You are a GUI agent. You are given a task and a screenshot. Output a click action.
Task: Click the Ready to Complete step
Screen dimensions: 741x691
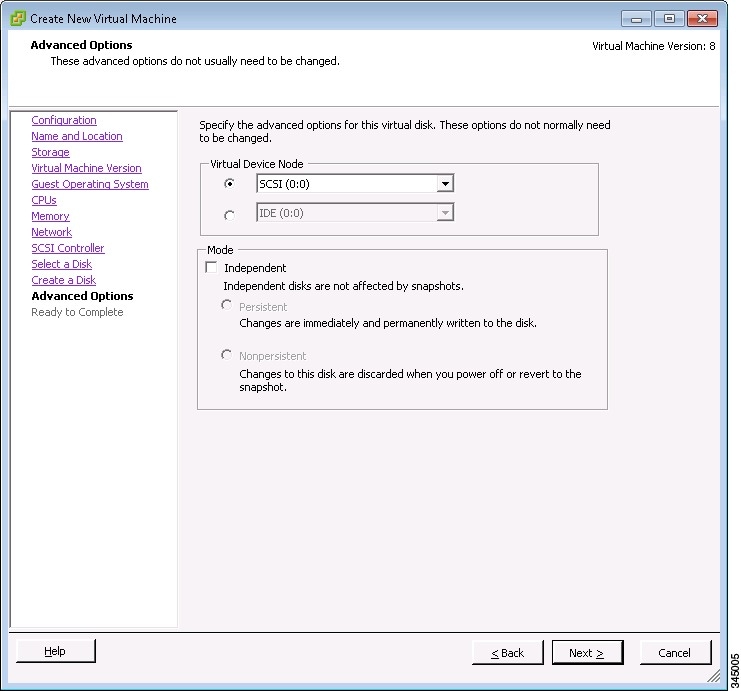point(77,312)
